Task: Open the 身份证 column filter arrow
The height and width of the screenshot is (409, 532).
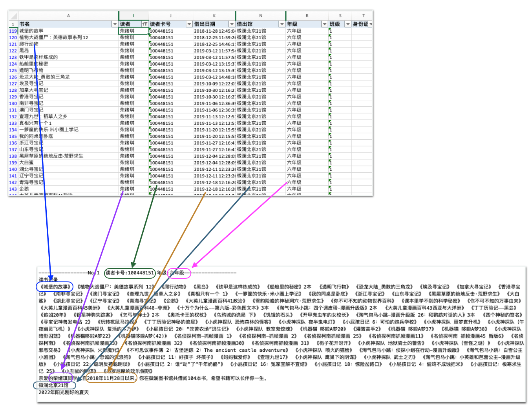Action: tap(370, 24)
